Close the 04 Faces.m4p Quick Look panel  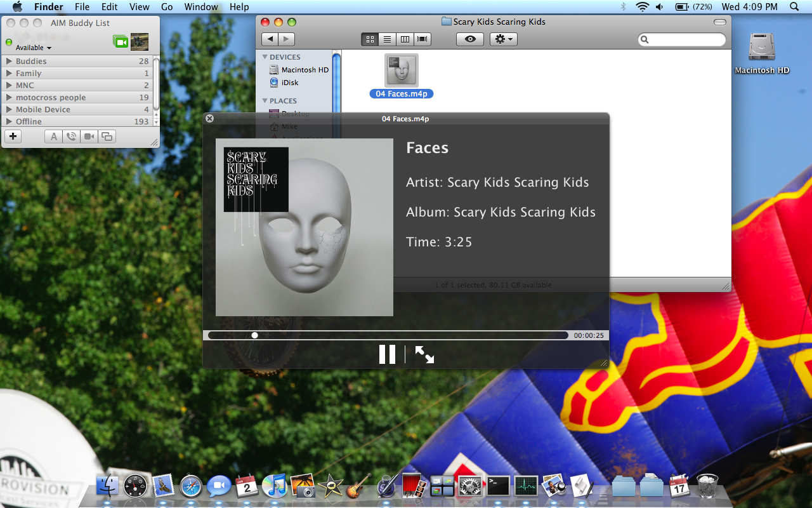(210, 118)
